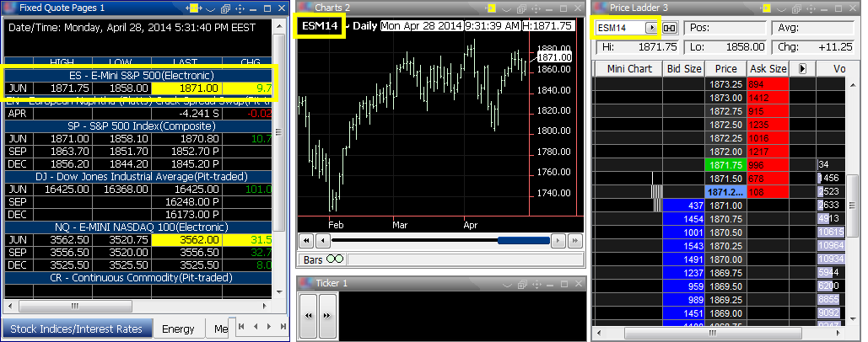This screenshot has height=342, width=868.
Task: Click the blue chart scroll slider thumb
Action: [524, 240]
